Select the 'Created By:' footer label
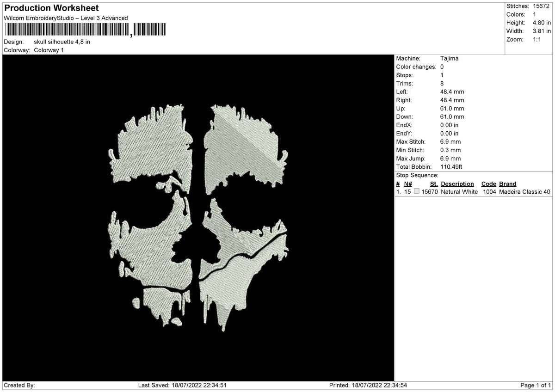The image size is (555, 392). click(x=19, y=385)
